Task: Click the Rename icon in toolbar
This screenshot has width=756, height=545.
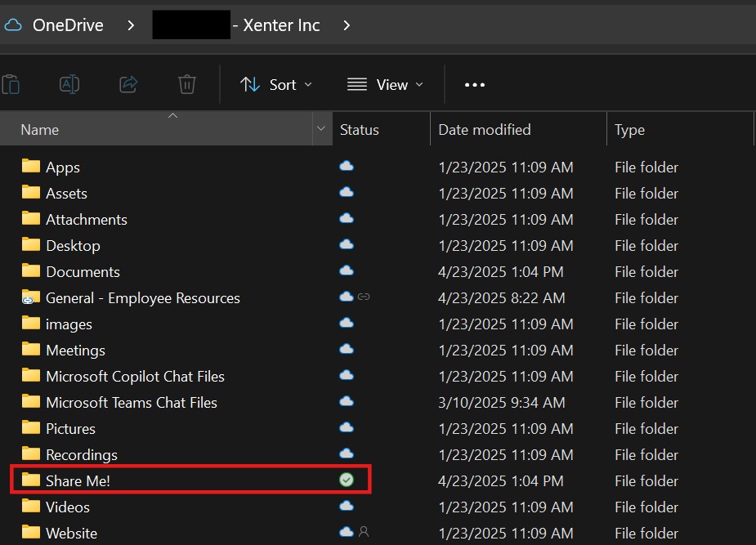Action: pyautogui.click(x=69, y=84)
